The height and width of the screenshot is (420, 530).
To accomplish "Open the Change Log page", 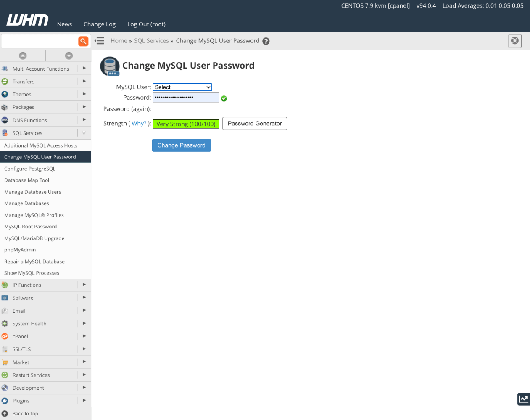I will click(x=100, y=24).
